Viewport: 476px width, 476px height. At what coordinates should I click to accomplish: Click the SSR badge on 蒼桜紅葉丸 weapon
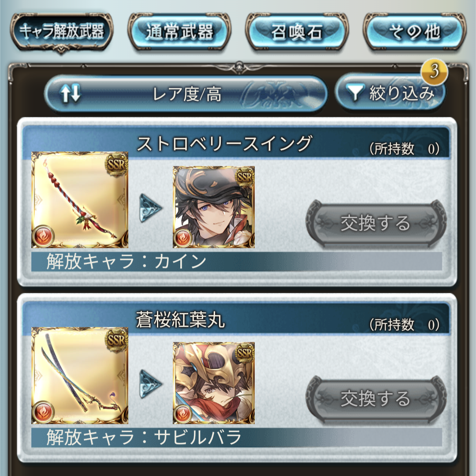[x=116, y=340]
